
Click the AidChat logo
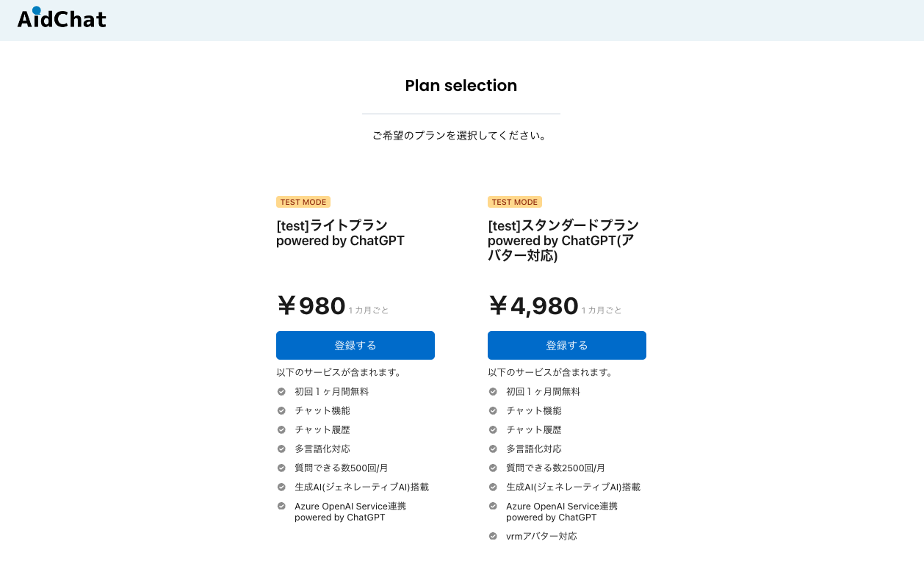[x=62, y=20]
